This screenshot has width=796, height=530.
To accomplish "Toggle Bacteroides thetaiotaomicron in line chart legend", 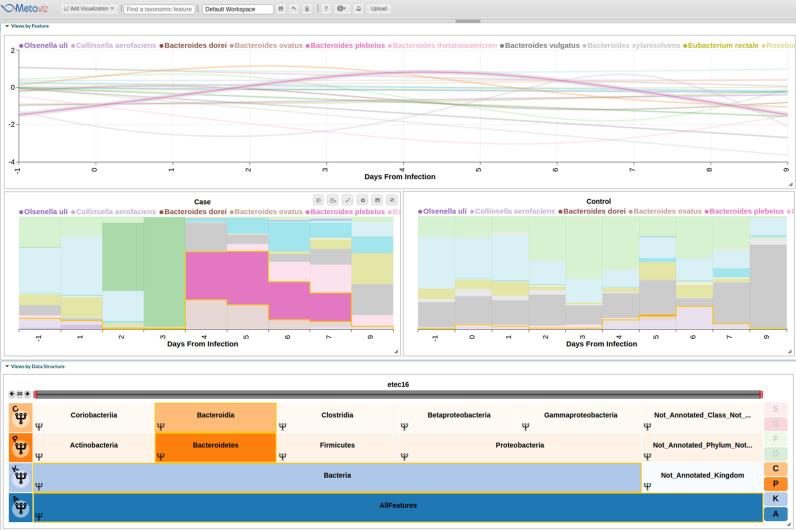I will tap(442, 45).
